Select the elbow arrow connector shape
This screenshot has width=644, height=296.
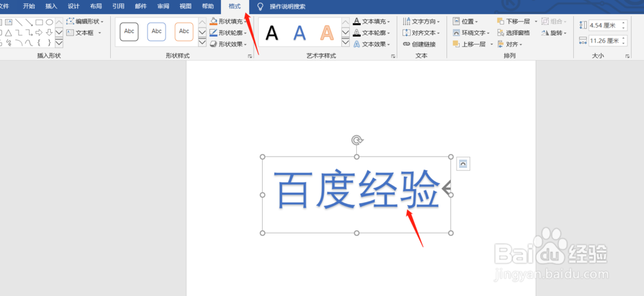(x=29, y=32)
